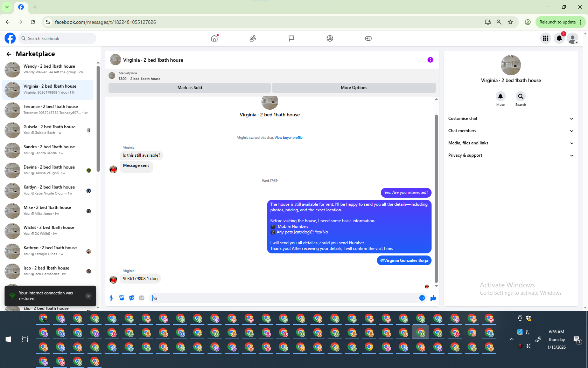
Task: Open the Gaming controller icon
Action: [x=368, y=39]
